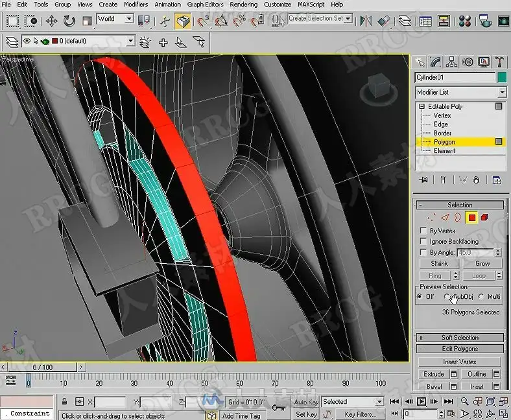Select the Move tool in main toolbar

pyautogui.click(x=52, y=21)
